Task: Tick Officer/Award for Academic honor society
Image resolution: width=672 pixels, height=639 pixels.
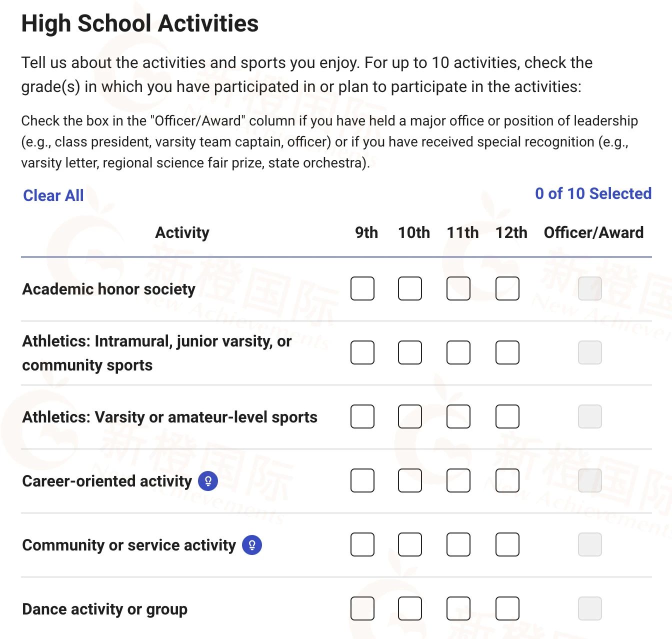Action: [x=590, y=288]
